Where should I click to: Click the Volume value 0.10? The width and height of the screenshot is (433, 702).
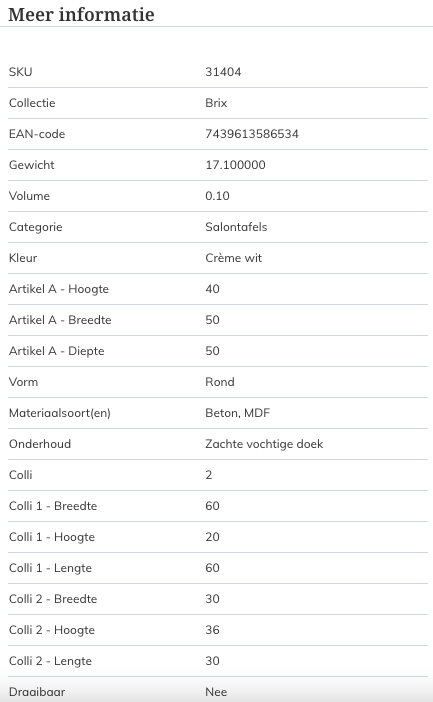(217, 196)
